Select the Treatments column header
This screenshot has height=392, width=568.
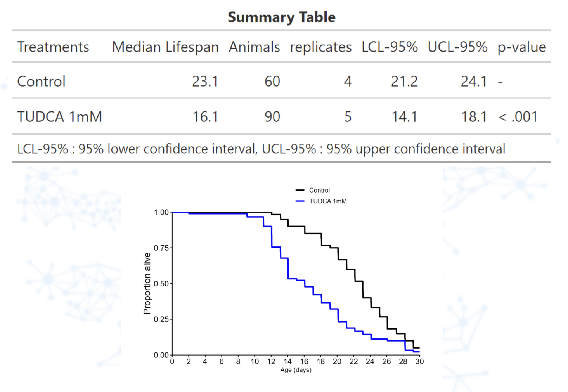tap(53, 47)
